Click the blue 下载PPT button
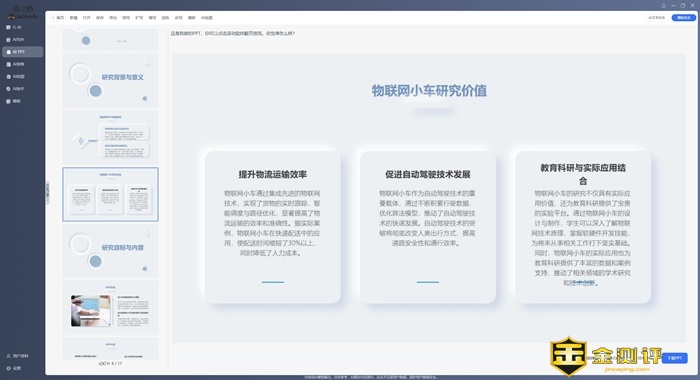Image resolution: width=700 pixels, height=380 pixels. pos(675,358)
